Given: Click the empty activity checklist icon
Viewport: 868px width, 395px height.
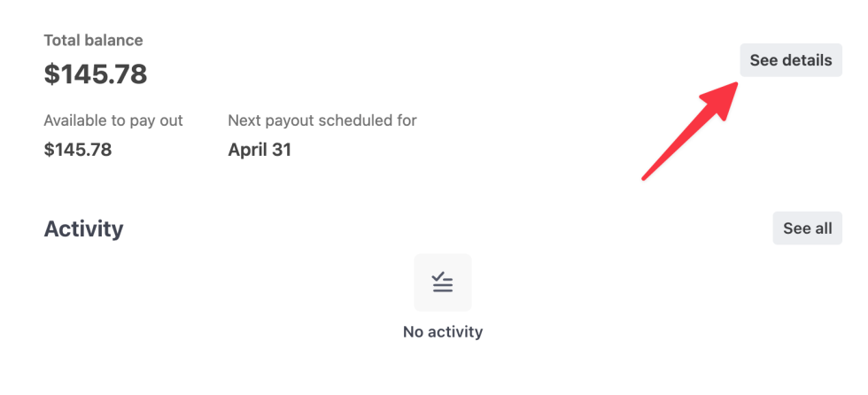Looking at the screenshot, I should point(442,283).
